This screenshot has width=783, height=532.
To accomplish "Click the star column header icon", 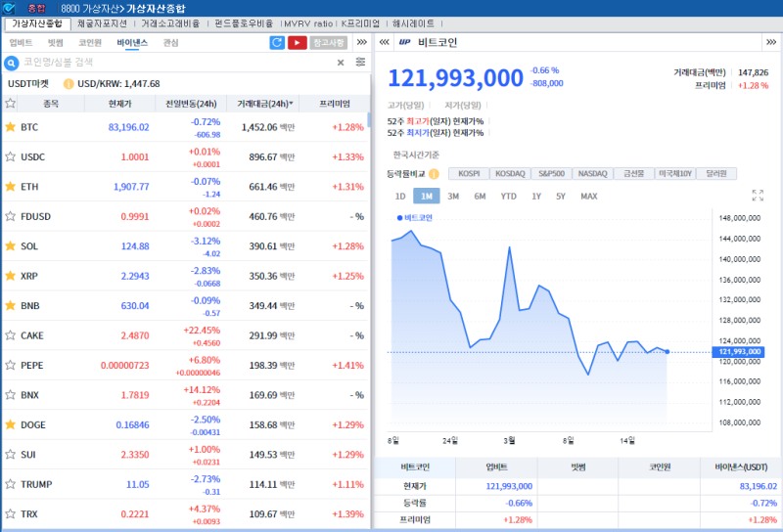I will [10, 104].
